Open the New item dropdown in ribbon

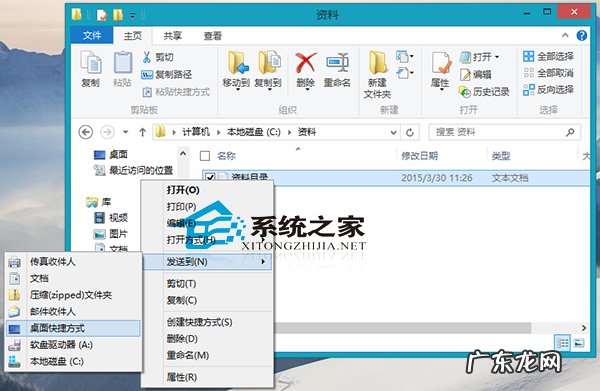point(405,57)
